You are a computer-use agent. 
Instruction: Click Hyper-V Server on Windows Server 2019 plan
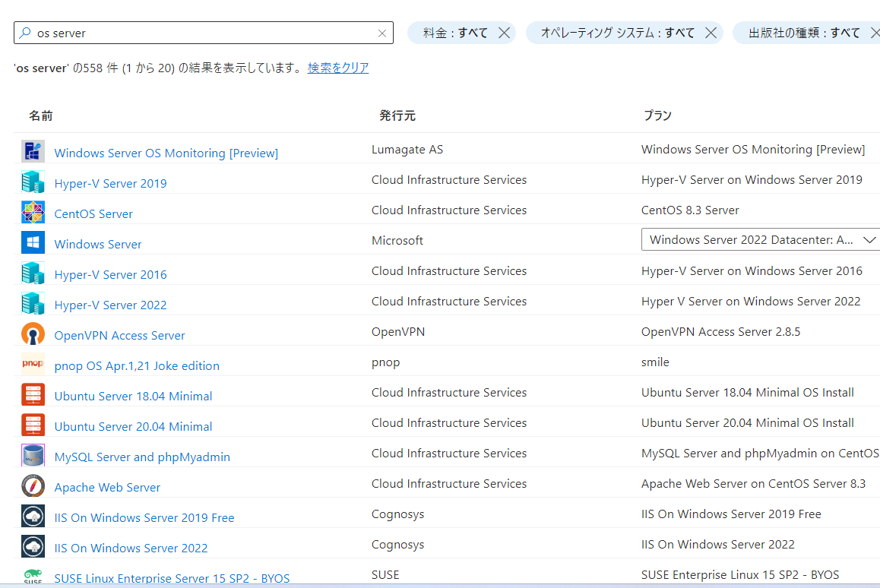coord(752,179)
